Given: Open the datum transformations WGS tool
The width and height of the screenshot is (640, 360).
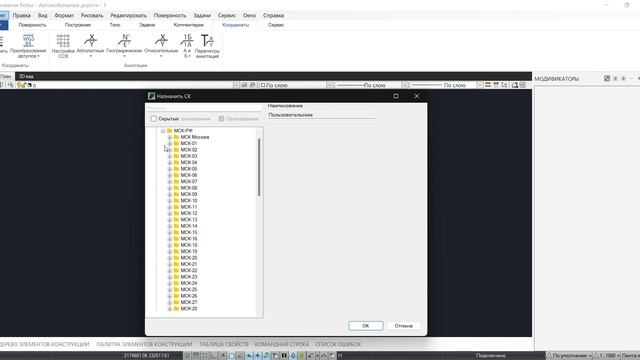Looking at the screenshot, I should click(x=28, y=46).
